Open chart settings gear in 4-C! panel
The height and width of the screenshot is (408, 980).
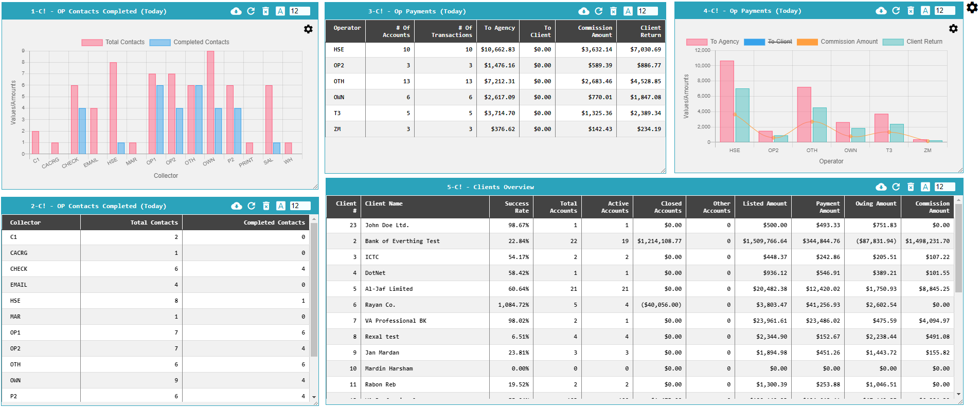[953, 29]
